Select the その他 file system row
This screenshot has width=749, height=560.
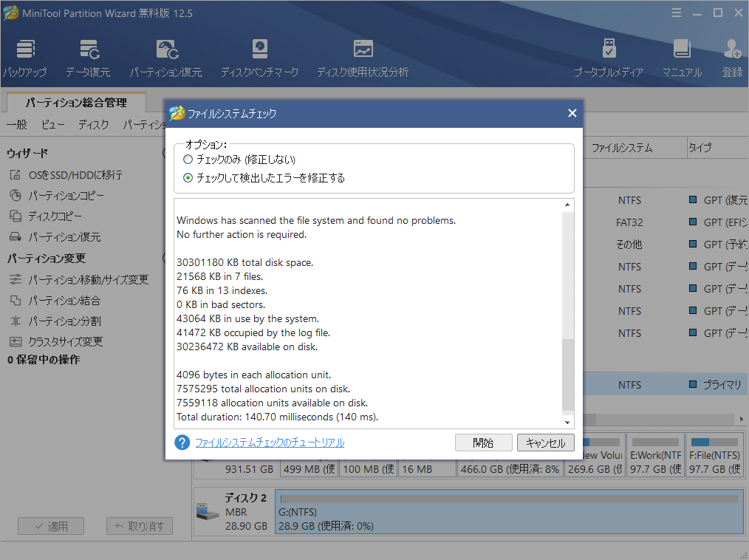pos(666,244)
